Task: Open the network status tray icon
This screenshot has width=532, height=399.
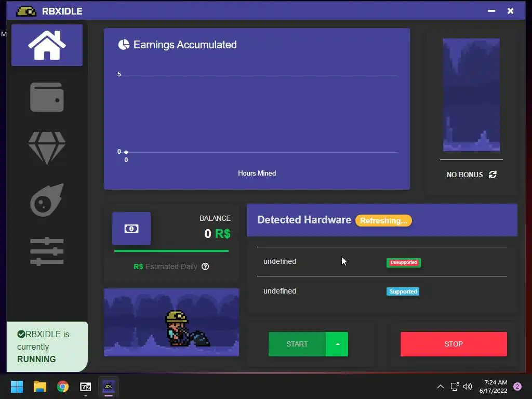Action: (x=455, y=387)
